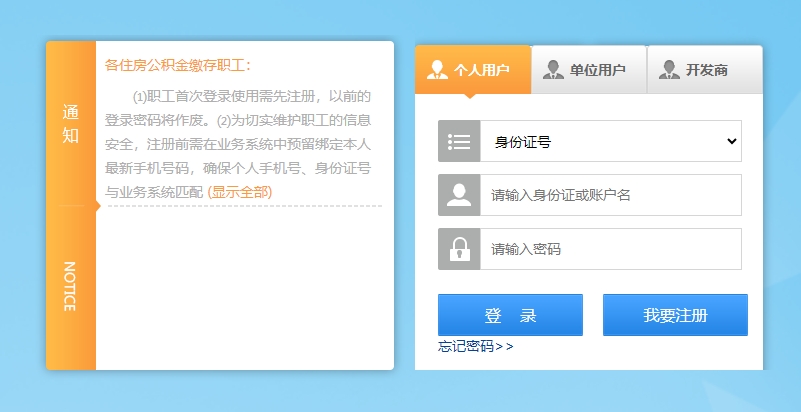This screenshot has height=412, width=801.
Task: Click the padlock icon beside password field
Action: coord(459,249)
